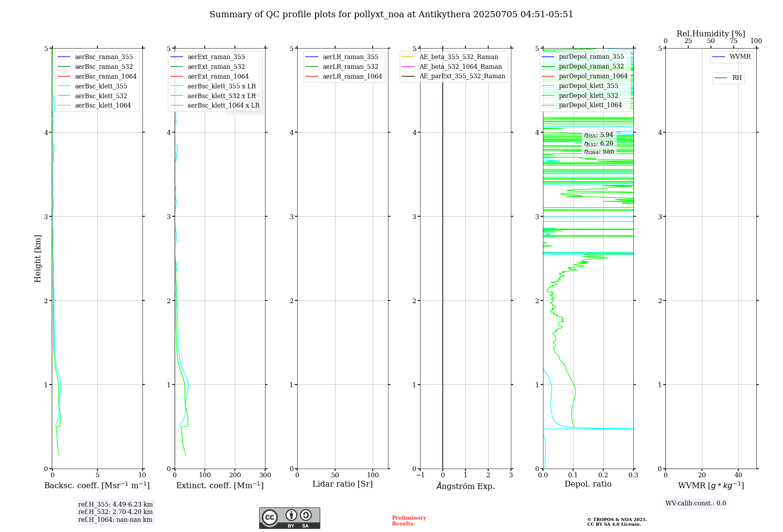Click the η1064: nan annotation
Viewport: 783px width, 532px height.
pyautogui.click(x=599, y=152)
